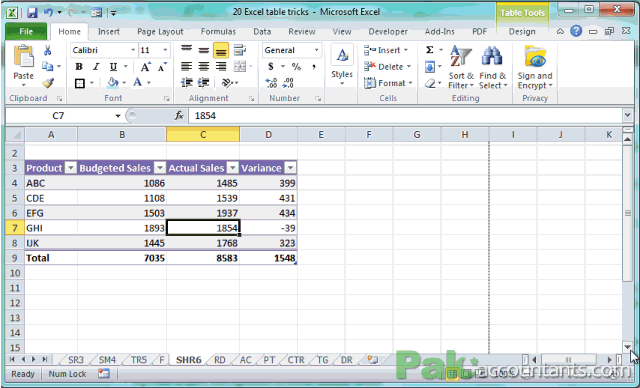This screenshot has width=640, height=388.
Task: Switch to the Formulas ribbon tab
Action: tap(218, 31)
